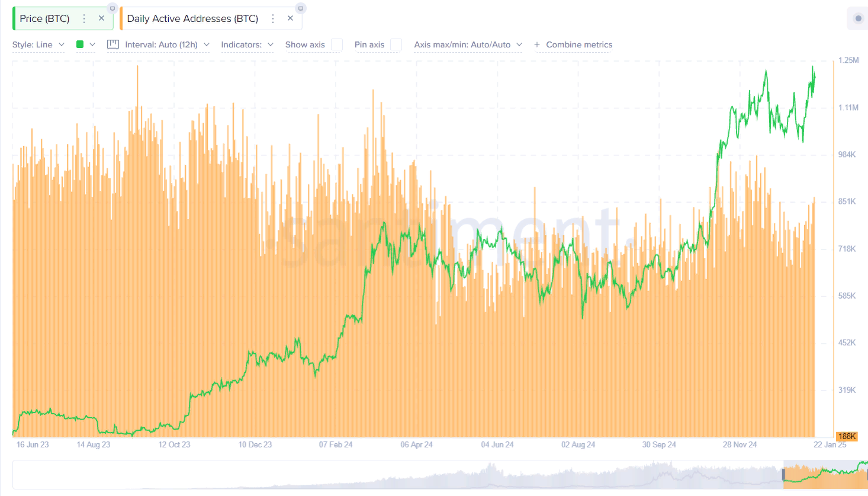Click the timeline brush left handle
The image size is (868, 496).
(x=783, y=475)
